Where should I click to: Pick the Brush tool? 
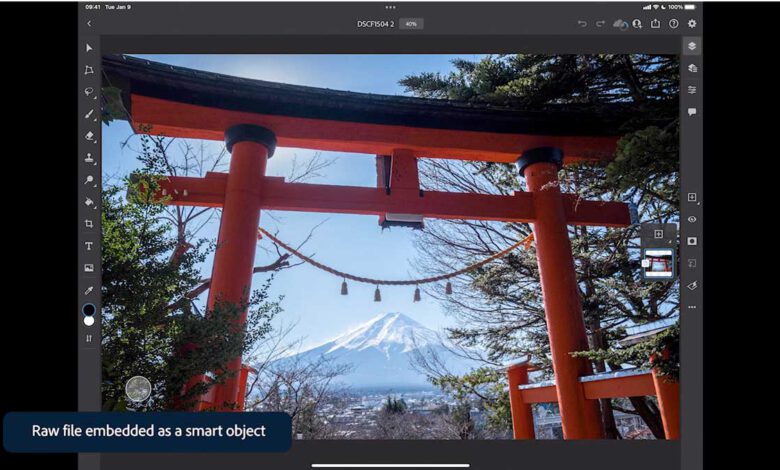(89, 114)
